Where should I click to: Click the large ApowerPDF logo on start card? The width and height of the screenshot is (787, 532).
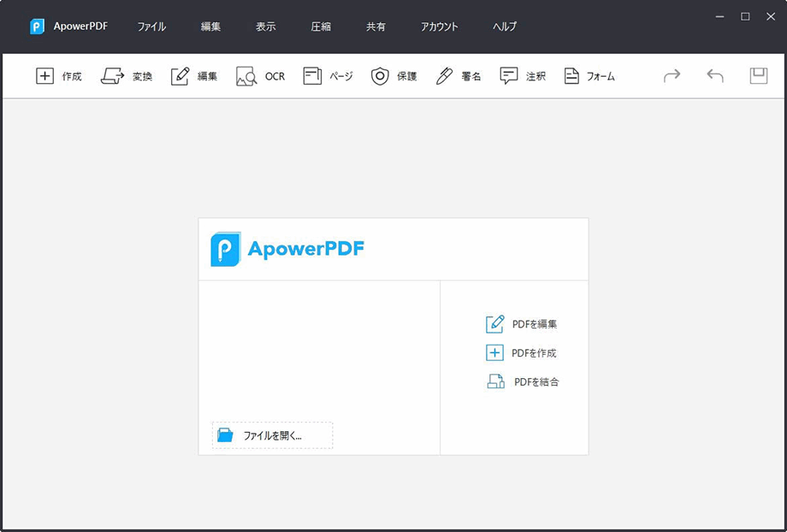pos(287,249)
